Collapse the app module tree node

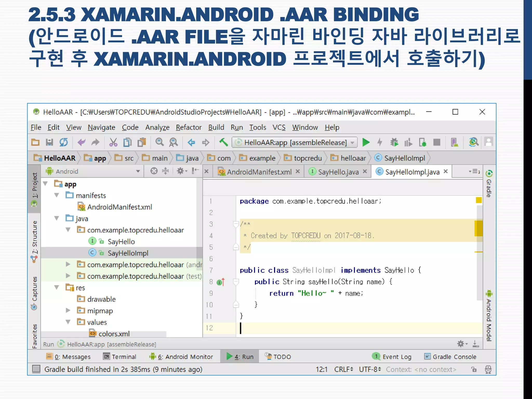pos(46,184)
